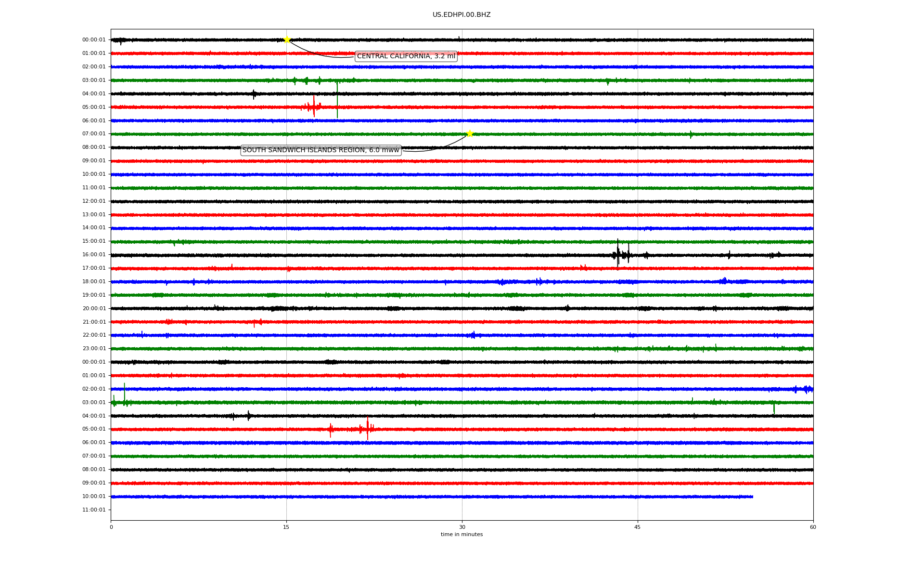Click the yellow star on 07:00:01 trace
Viewport: 924px width, 578px height.
470,133
